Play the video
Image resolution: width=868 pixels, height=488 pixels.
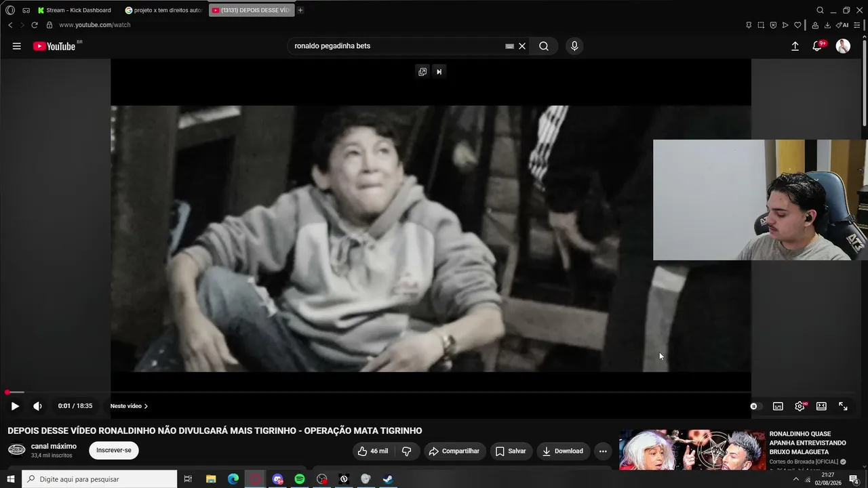tap(15, 406)
